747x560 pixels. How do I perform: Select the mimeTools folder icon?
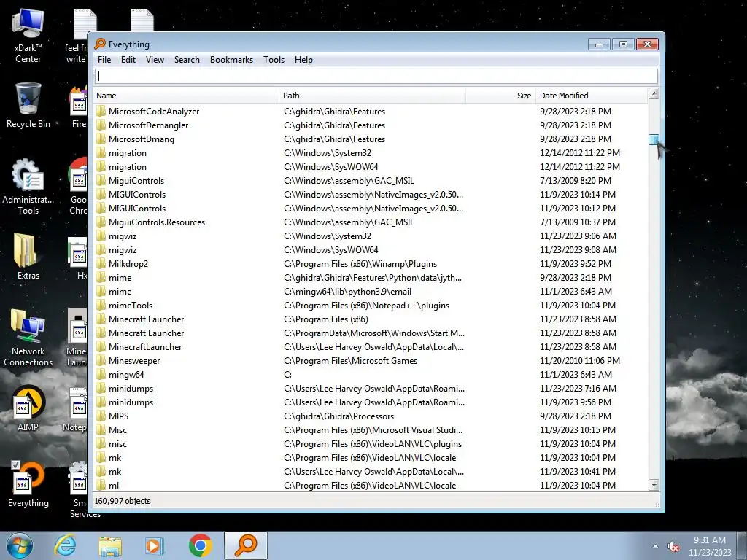click(x=101, y=306)
